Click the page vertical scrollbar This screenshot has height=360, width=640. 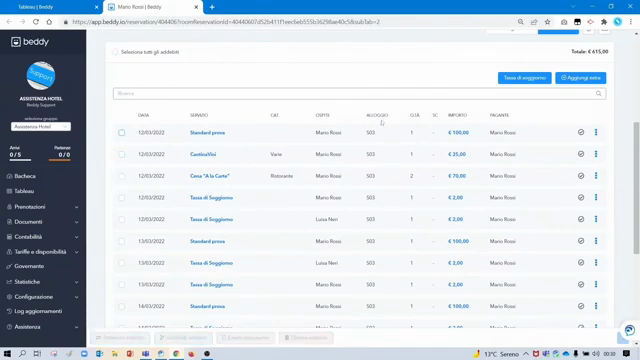(x=636, y=188)
